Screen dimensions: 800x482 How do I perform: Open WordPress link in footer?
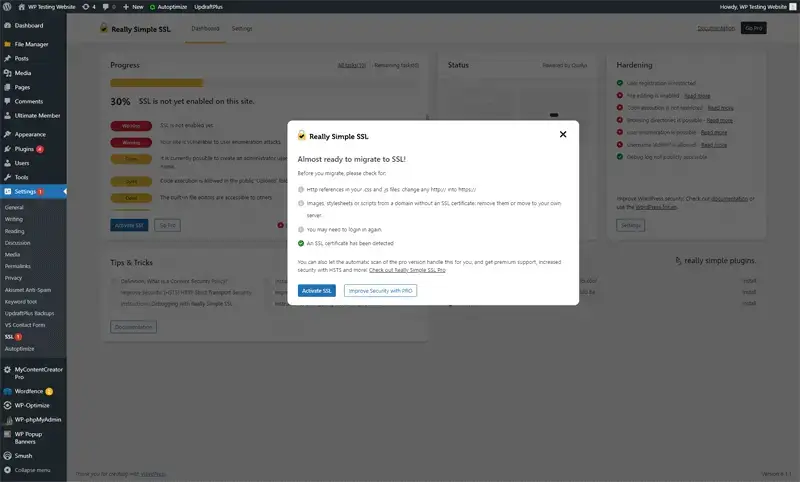coord(153,474)
